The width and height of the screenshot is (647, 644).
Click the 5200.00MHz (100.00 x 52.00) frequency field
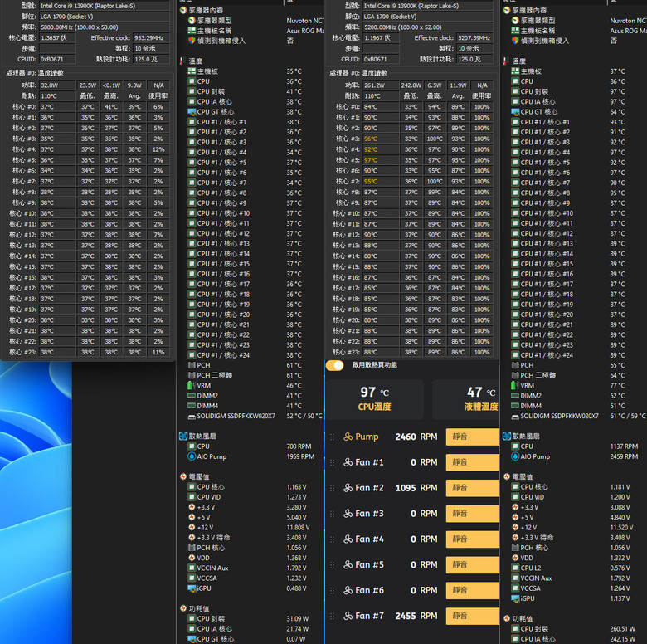click(427, 27)
